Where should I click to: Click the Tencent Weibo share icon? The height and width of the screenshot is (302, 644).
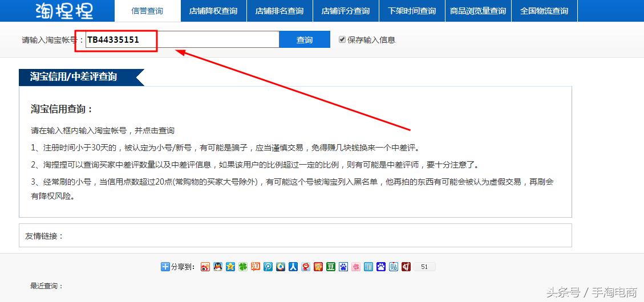click(x=268, y=267)
